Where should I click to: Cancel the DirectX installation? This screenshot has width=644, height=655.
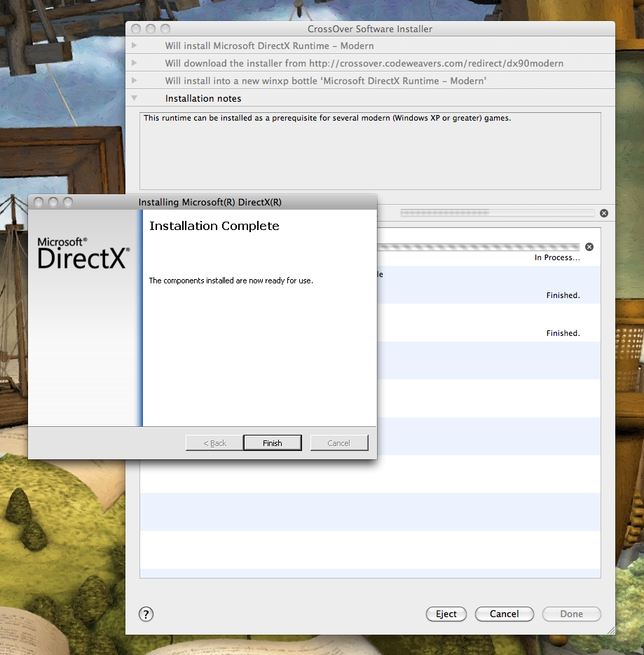338,443
